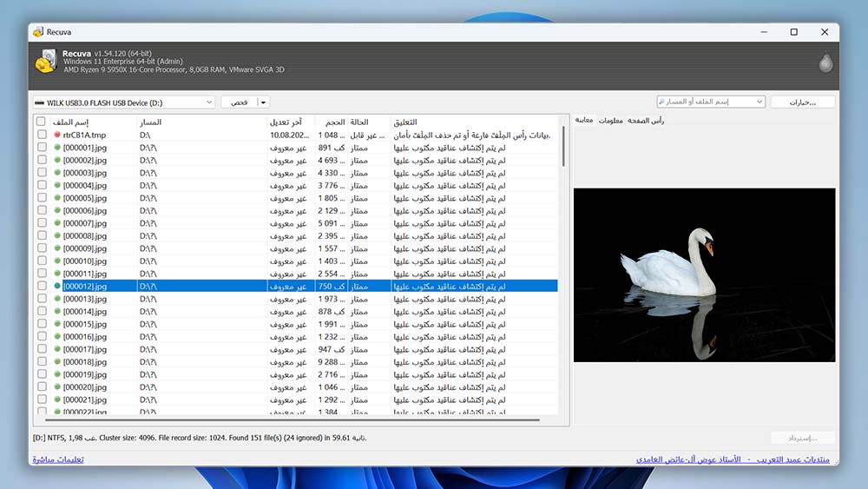Screen dimensions: 868x489
Task: Click the status dot of selected [000012].jpg
Action: [57, 286]
